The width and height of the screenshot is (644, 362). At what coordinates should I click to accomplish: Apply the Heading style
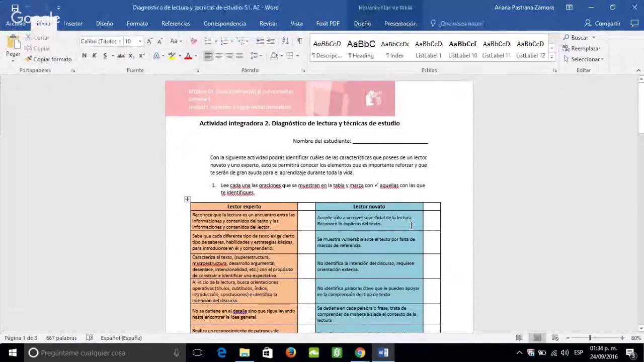361,49
